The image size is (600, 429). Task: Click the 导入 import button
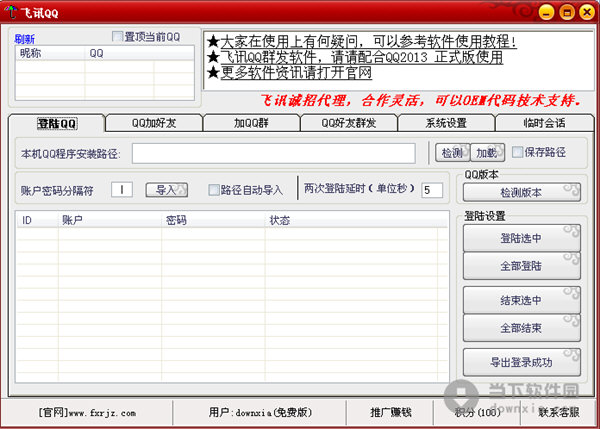pyautogui.click(x=166, y=190)
